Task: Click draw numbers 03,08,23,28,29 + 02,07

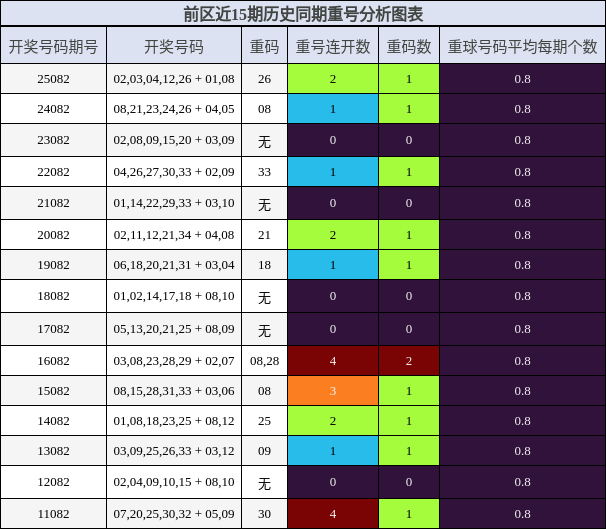Action: [x=174, y=361]
